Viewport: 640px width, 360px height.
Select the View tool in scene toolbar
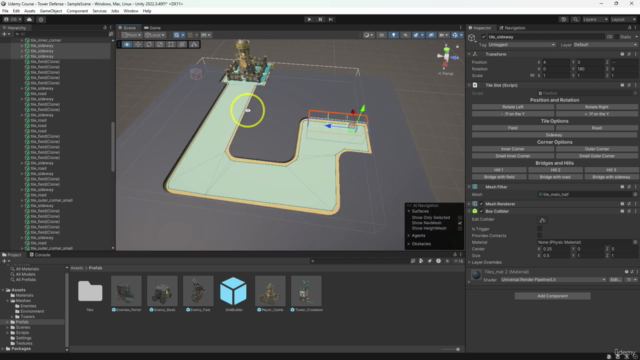tap(127, 44)
